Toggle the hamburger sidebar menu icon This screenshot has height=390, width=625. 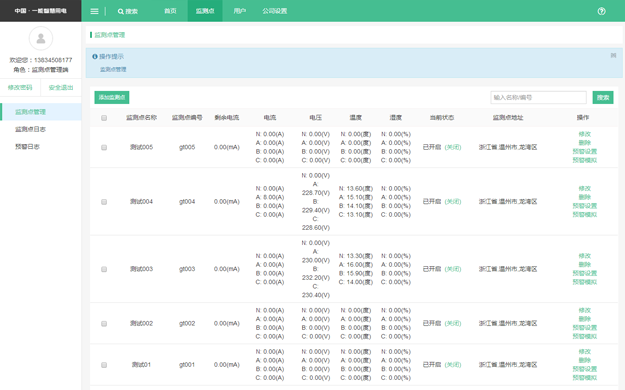coord(94,11)
